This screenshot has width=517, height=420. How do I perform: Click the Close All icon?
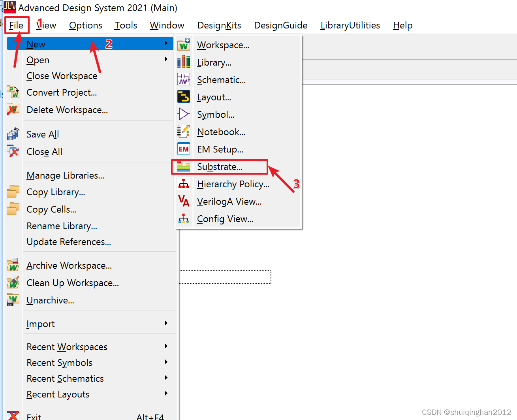[13, 151]
